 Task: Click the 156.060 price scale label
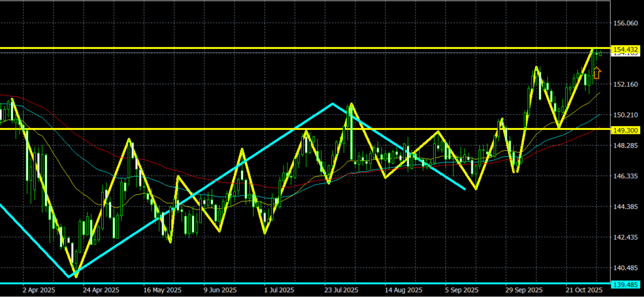coord(624,23)
